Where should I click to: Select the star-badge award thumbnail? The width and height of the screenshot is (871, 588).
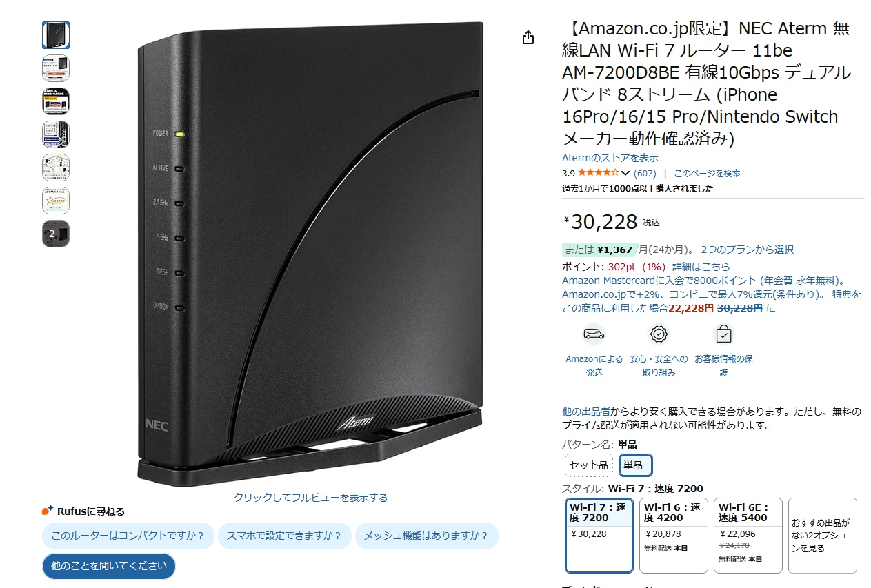point(56,201)
